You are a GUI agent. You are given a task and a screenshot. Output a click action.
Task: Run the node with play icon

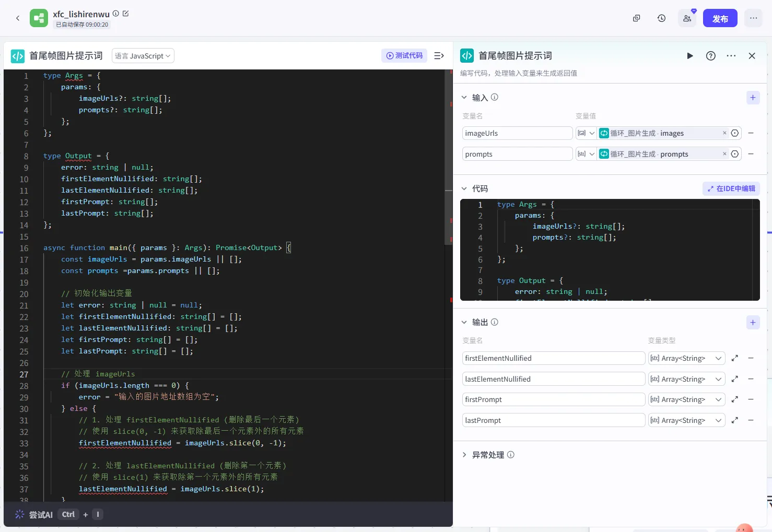[x=690, y=56]
